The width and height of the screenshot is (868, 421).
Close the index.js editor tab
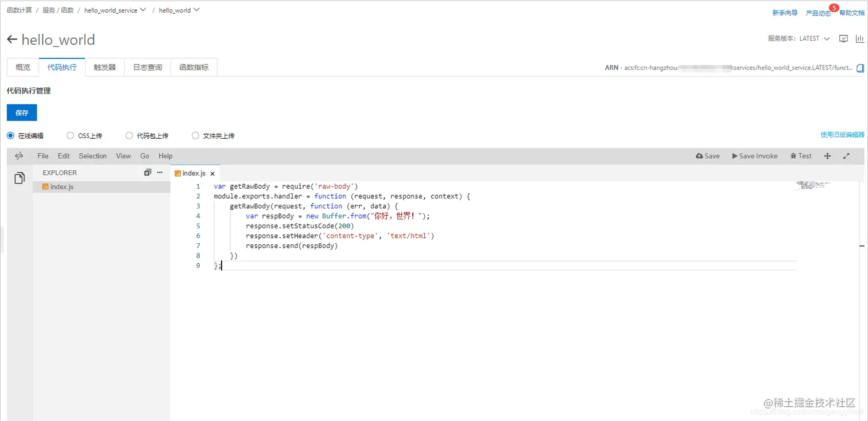212,173
